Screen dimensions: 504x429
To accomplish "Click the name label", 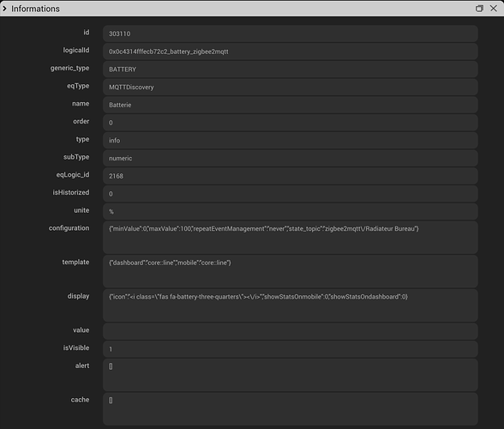I will point(81,104).
